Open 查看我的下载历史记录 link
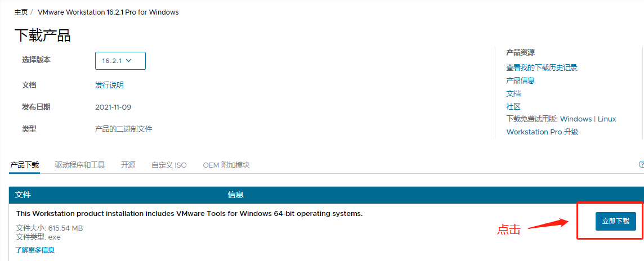This screenshot has width=644, height=261. pos(542,67)
